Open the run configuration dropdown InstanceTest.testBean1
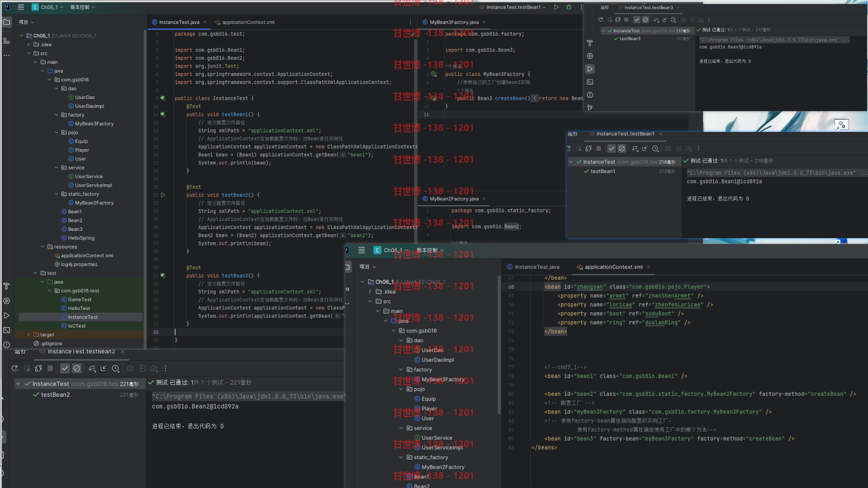This screenshot has height=488, width=868. point(513,7)
